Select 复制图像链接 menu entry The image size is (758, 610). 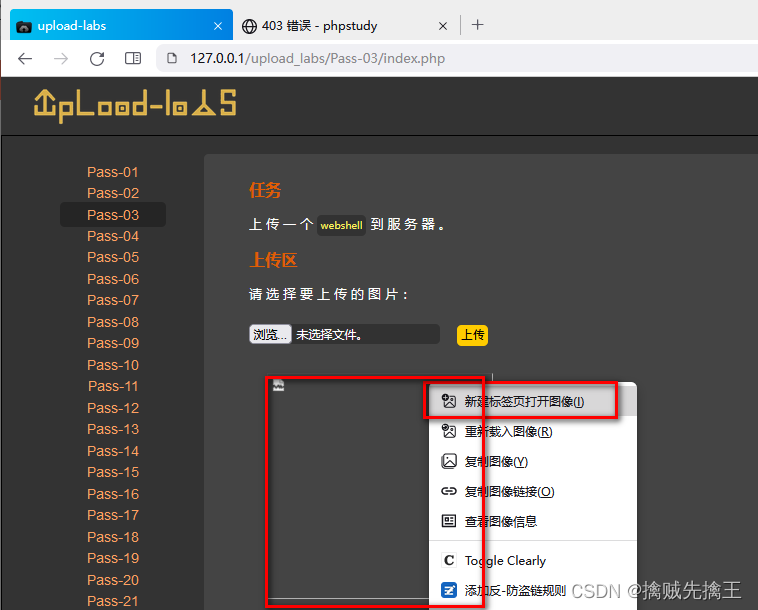tap(532, 491)
